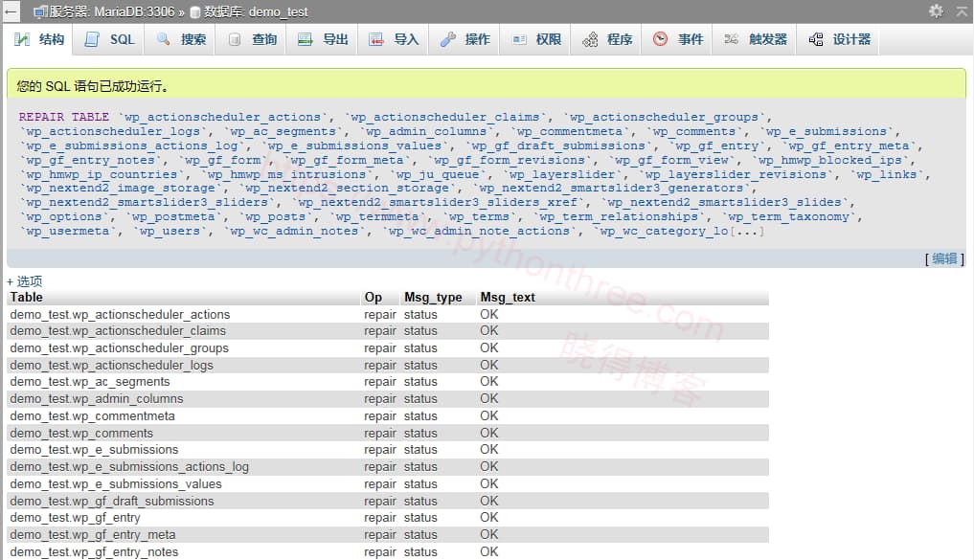Click the back arrow navigation icon
The height and width of the screenshot is (560, 974).
[11, 11]
